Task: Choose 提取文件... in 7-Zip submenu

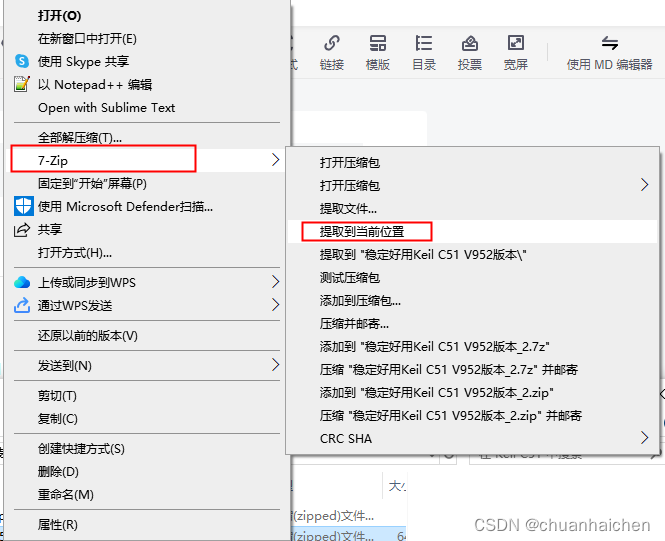Action: [348, 208]
